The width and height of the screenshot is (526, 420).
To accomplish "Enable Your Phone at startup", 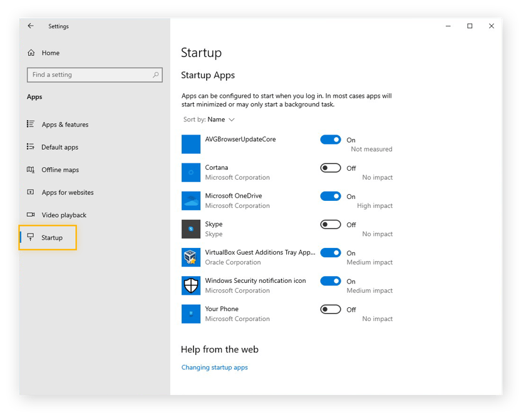I will coord(331,309).
